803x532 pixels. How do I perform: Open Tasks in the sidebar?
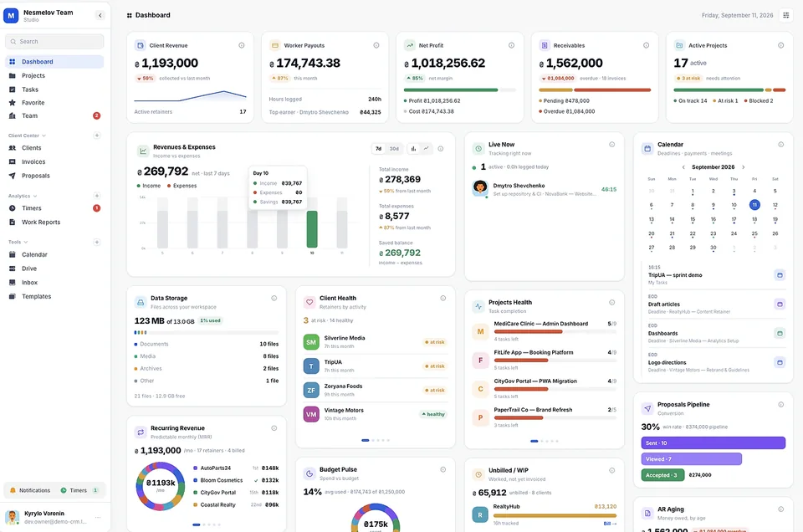[54, 90]
